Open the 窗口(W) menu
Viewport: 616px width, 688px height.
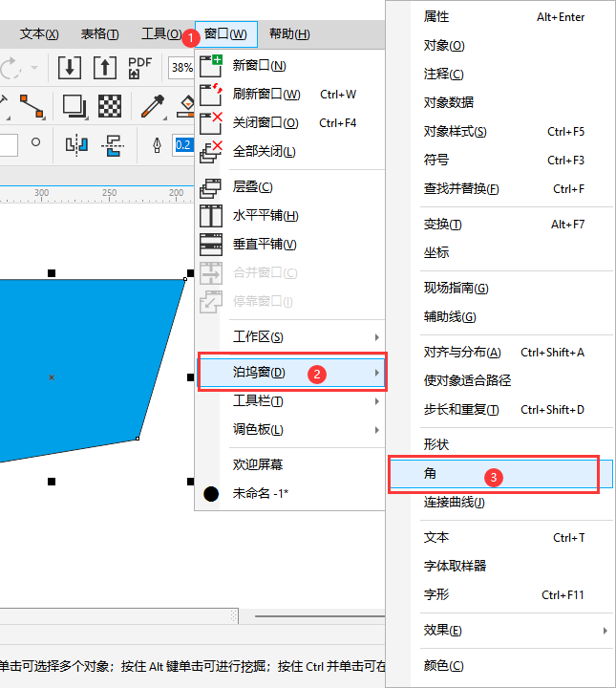coord(225,34)
